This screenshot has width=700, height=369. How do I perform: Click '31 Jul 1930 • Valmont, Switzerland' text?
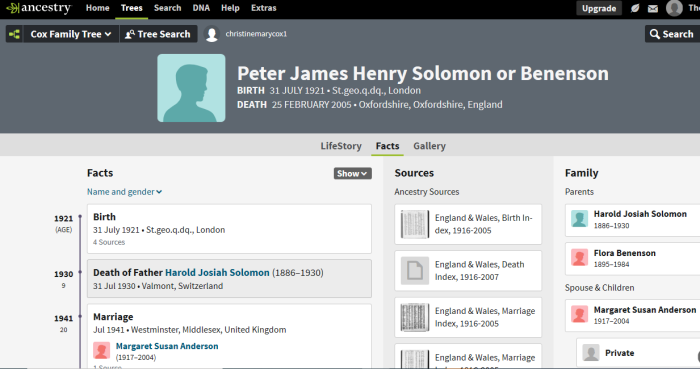[x=158, y=286]
